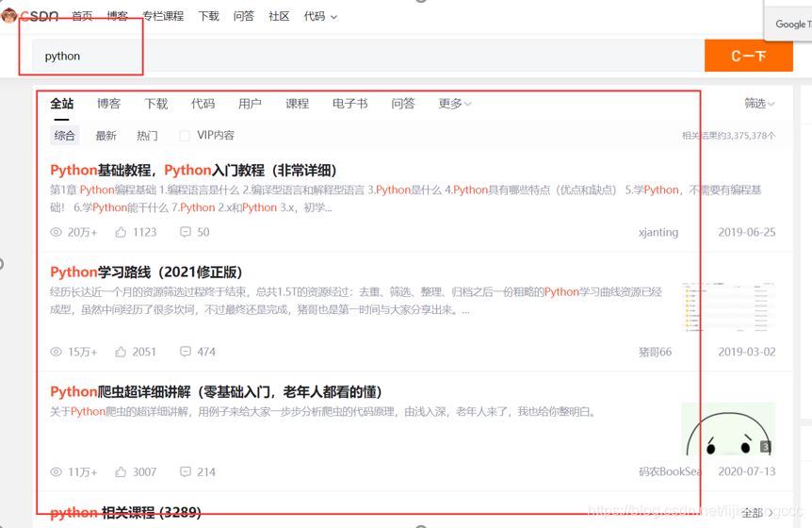This screenshot has width=812, height=528.
Task: Select the 最新 sort option
Action: pyautogui.click(x=106, y=136)
